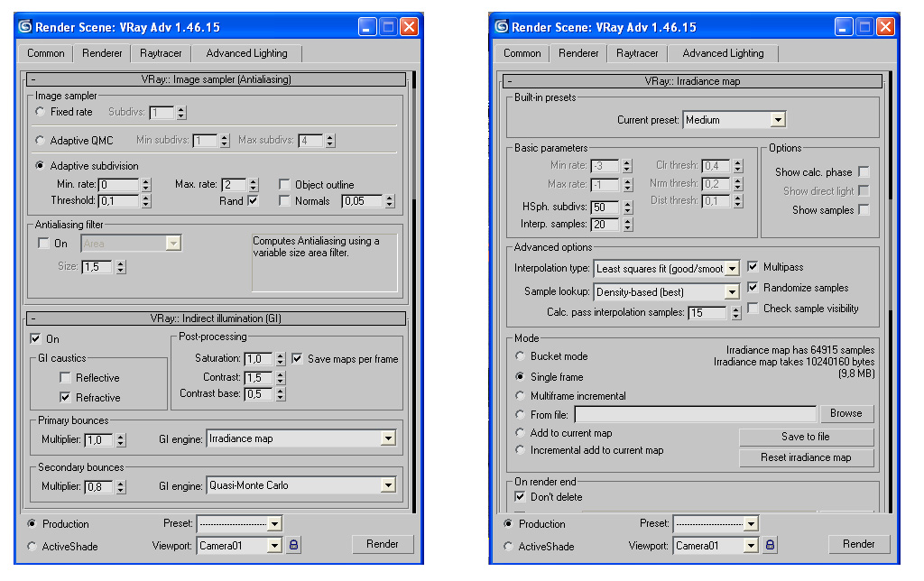924x581 pixels.
Task: Toggle the Rand checkbox
Action: point(253,200)
